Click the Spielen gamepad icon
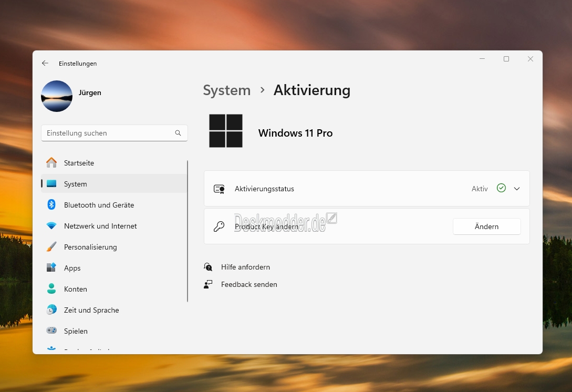Image resolution: width=572 pixels, height=392 pixels. (51, 331)
